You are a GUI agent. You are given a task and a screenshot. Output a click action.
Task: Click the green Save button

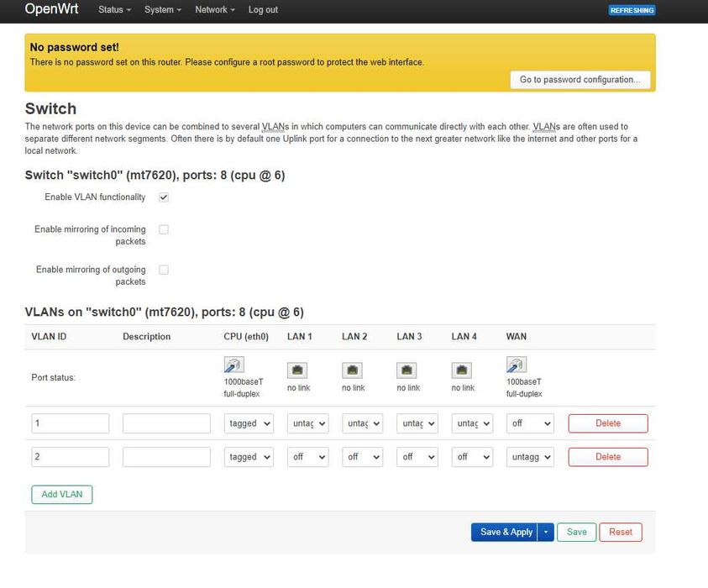point(577,533)
